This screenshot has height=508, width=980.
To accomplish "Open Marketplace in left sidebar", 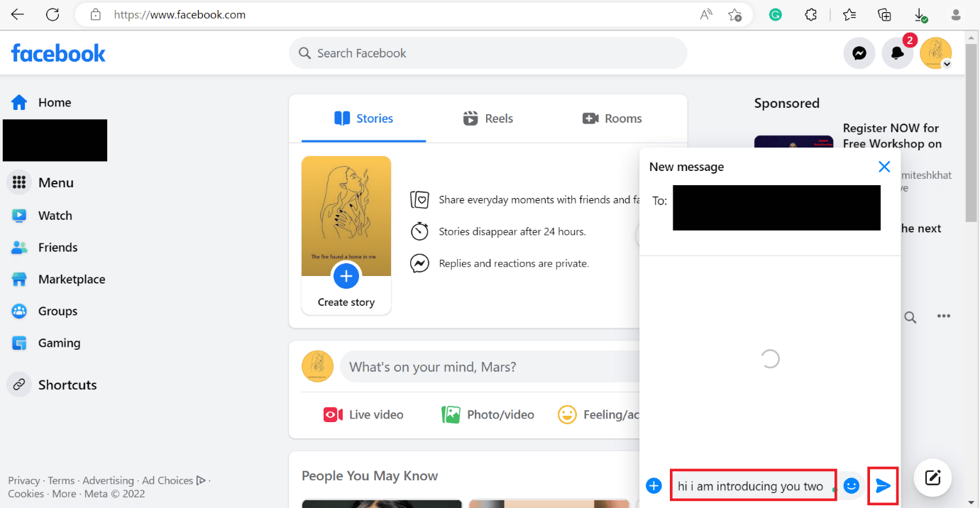I will point(57,280).
